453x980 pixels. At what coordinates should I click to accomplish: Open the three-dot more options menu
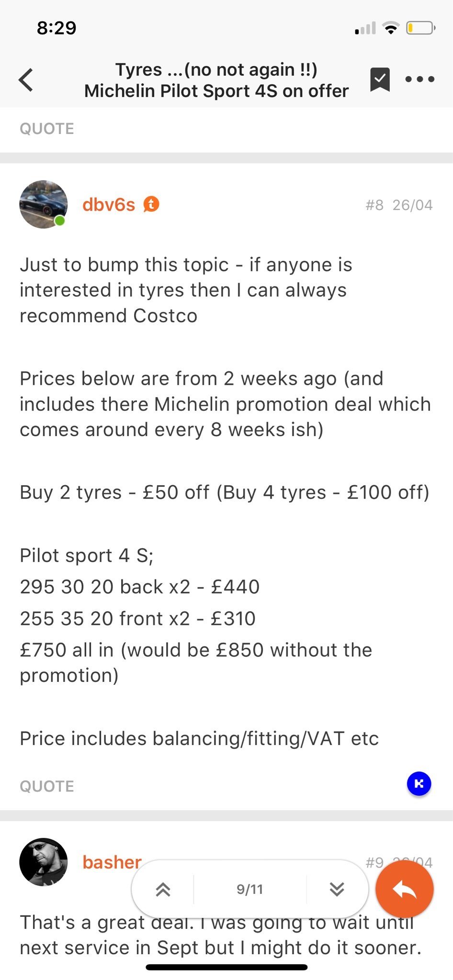coord(419,79)
